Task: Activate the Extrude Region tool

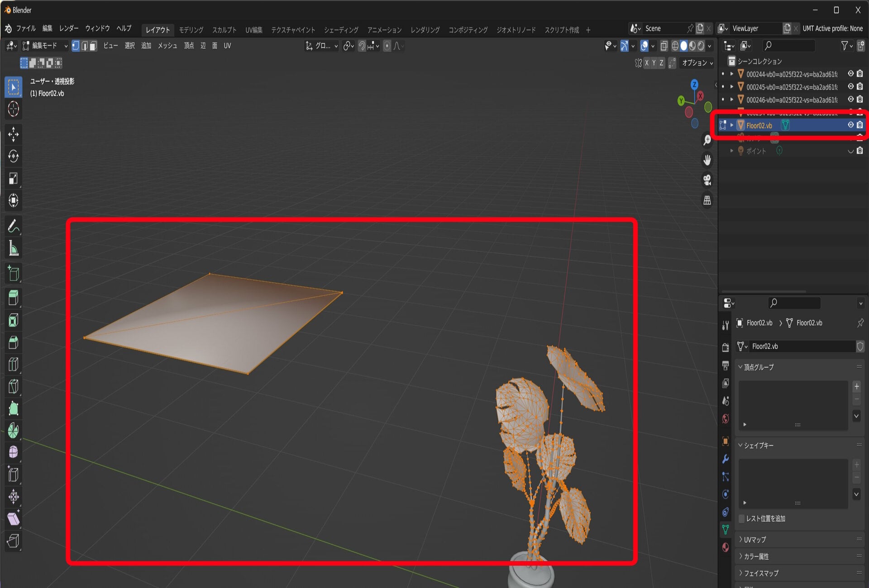Action: pos(13,298)
